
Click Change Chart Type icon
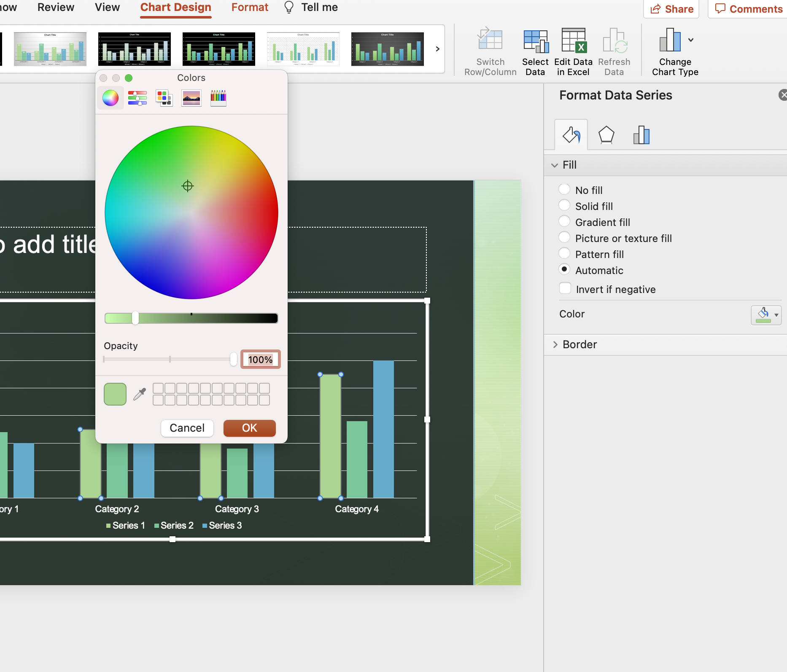coord(670,40)
